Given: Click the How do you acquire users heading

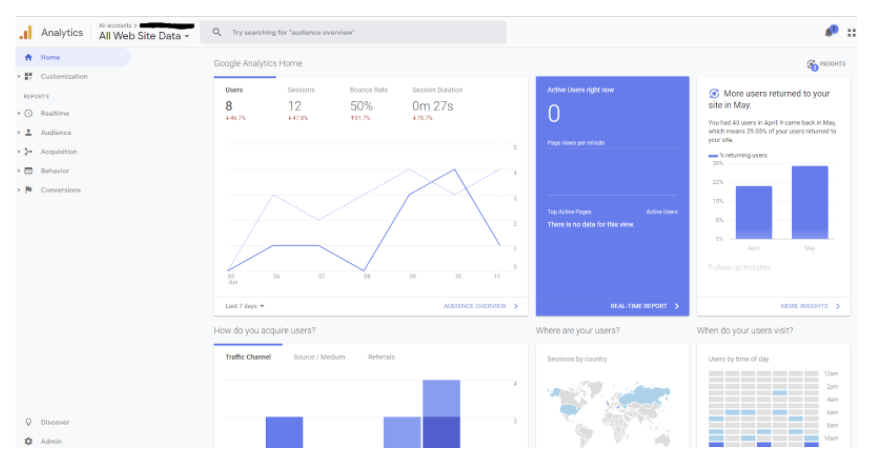Looking at the screenshot, I should click(x=264, y=330).
